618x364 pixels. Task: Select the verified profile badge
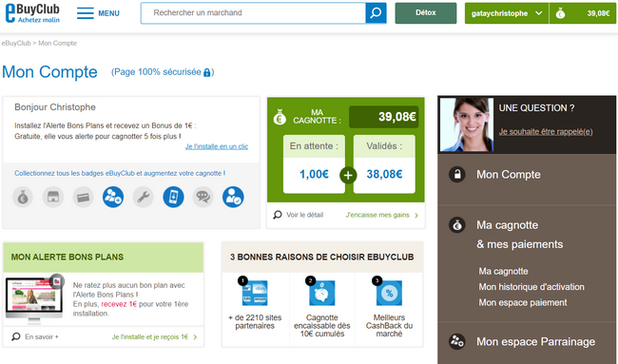point(233,197)
